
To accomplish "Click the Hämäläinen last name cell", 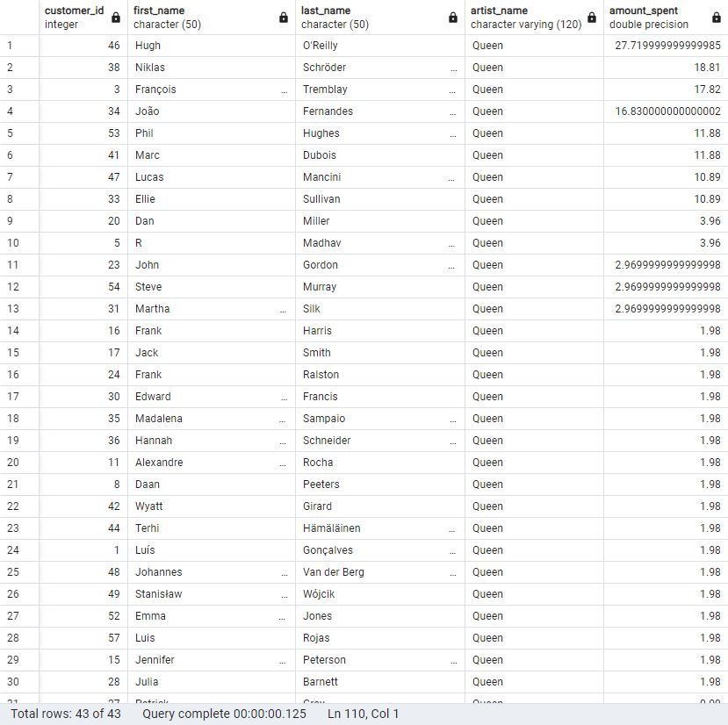I will point(380,528).
